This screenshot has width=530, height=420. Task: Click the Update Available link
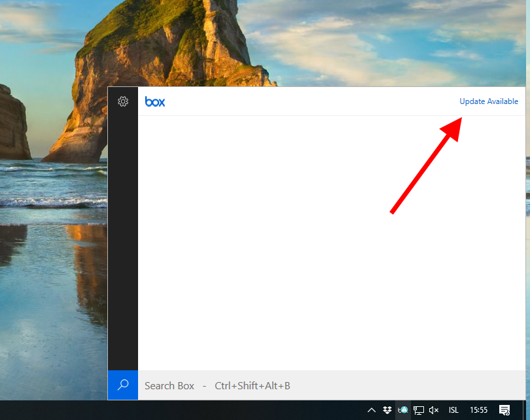(x=489, y=101)
